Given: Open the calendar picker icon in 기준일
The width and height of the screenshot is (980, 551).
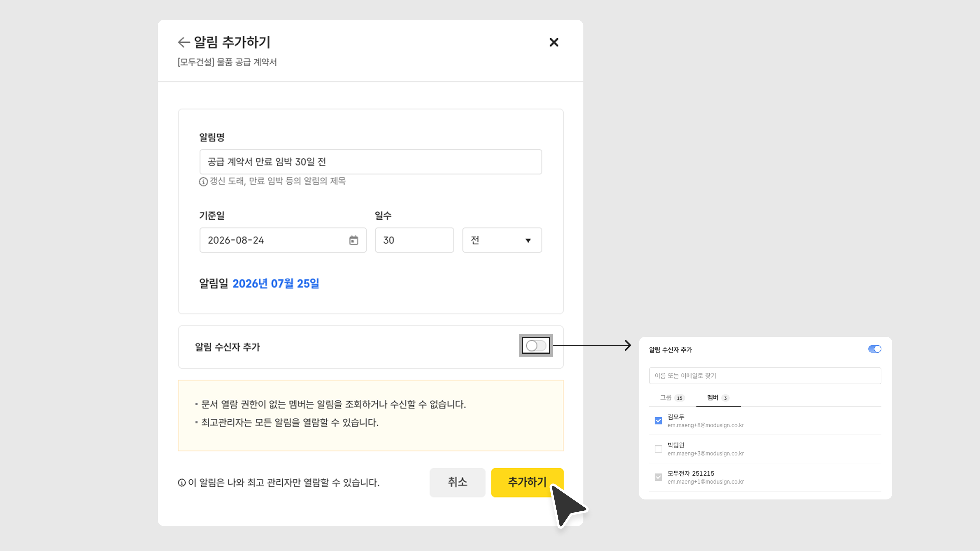Looking at the screenshot, I should pos(353,240).
